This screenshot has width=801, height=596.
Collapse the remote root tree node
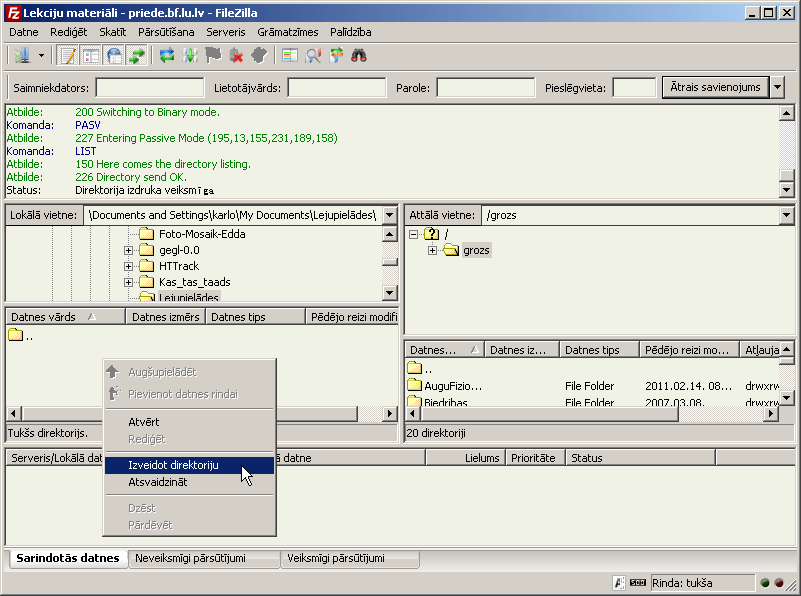(413, 234)
